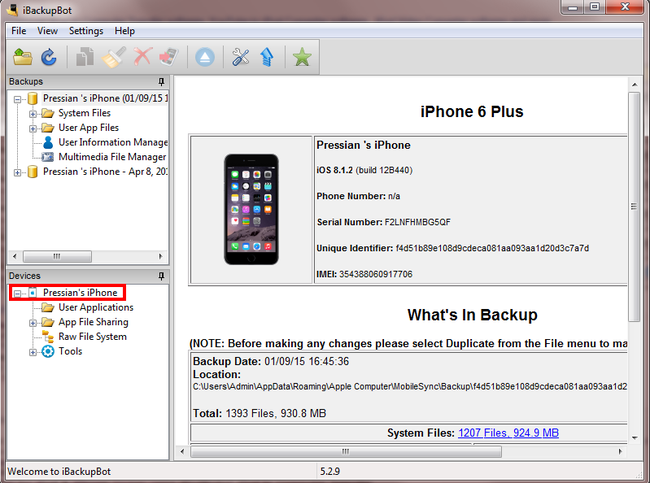Select Raw File System under Devices

(92, 337)
